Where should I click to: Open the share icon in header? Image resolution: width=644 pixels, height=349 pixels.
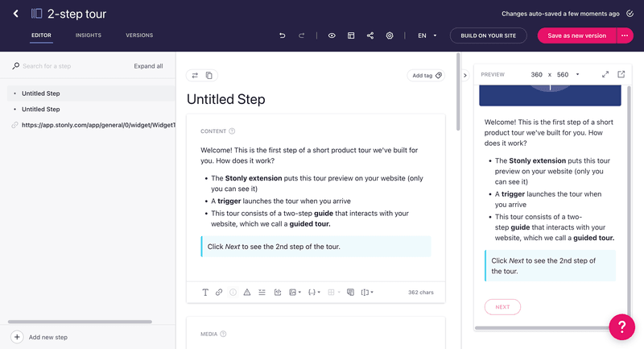tap(370, 35)
